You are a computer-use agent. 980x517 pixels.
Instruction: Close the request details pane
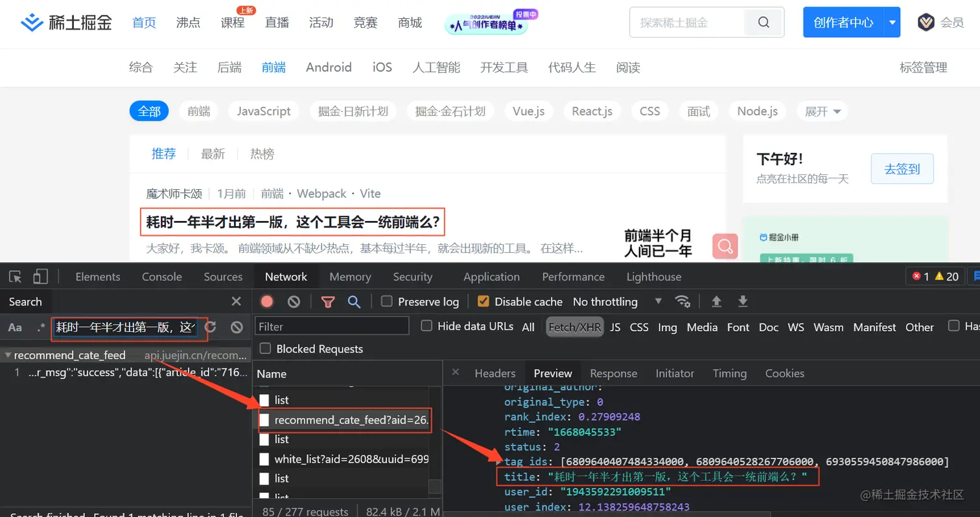coord(455,373)
